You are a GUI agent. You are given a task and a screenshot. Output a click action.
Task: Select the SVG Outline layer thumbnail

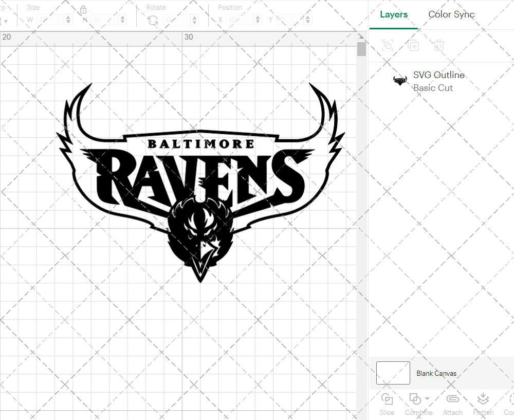(400, 80)
